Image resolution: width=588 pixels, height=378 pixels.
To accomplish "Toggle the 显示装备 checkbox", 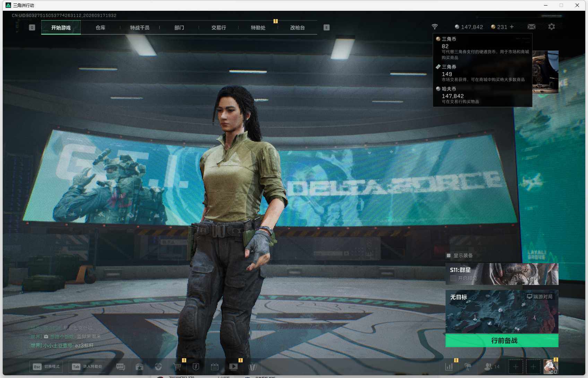I will (x=449, y=255).
